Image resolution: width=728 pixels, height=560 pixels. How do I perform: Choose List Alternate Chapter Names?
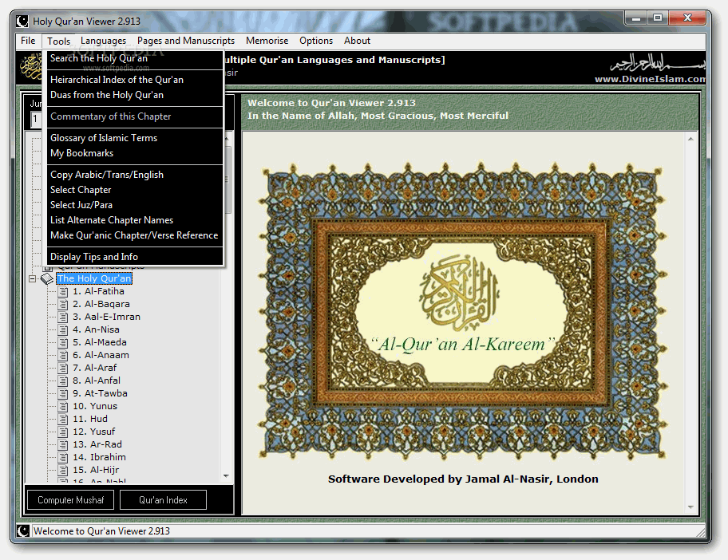[135, 220]
